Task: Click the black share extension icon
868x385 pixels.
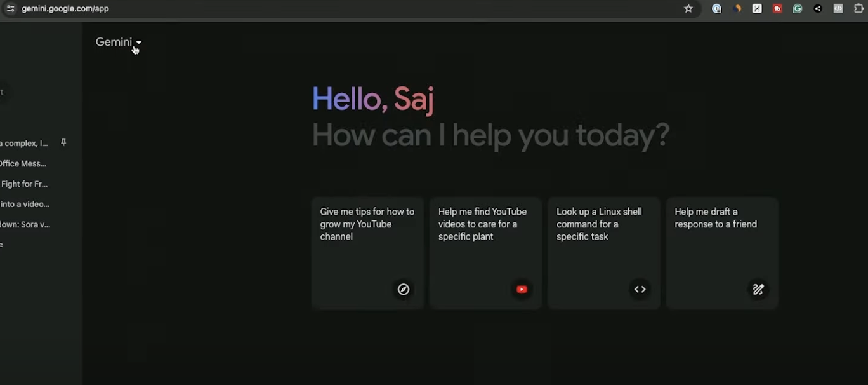Action: [x=818, y=9]
